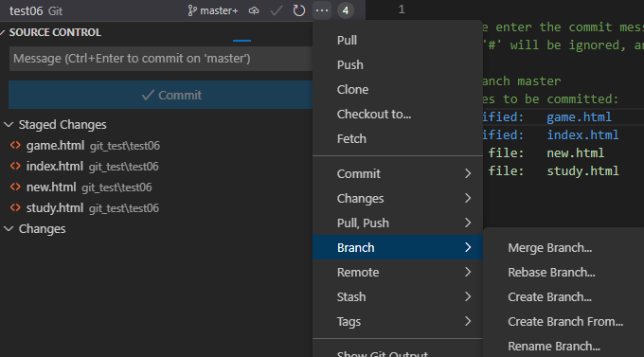
Task: Click the Publish to cloud icon
Action: 254,10
